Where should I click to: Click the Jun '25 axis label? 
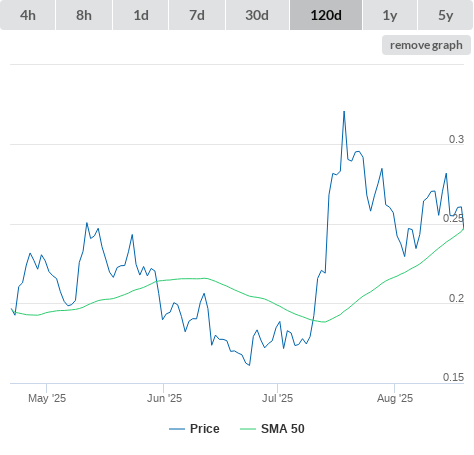click(x=164, y=398)
